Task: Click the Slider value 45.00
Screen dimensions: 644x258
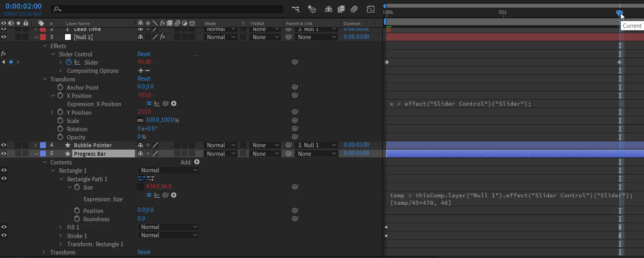Action: click(x=144, y=62)
